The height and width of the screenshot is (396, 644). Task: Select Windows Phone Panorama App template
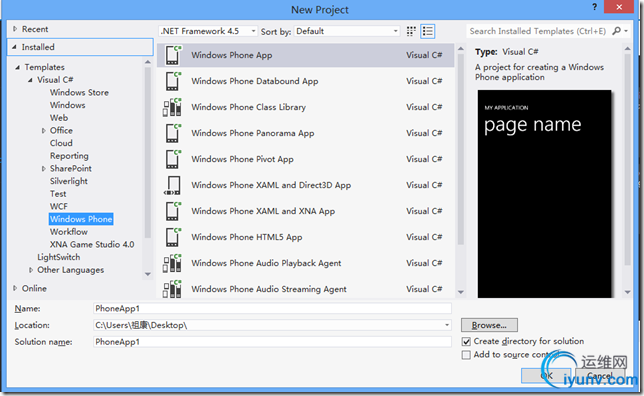point(305,133)
